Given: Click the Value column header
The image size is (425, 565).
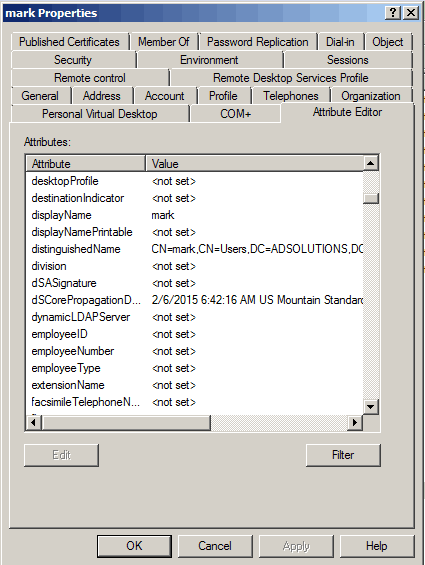Looking at the screenshot, I should (254, 164).
